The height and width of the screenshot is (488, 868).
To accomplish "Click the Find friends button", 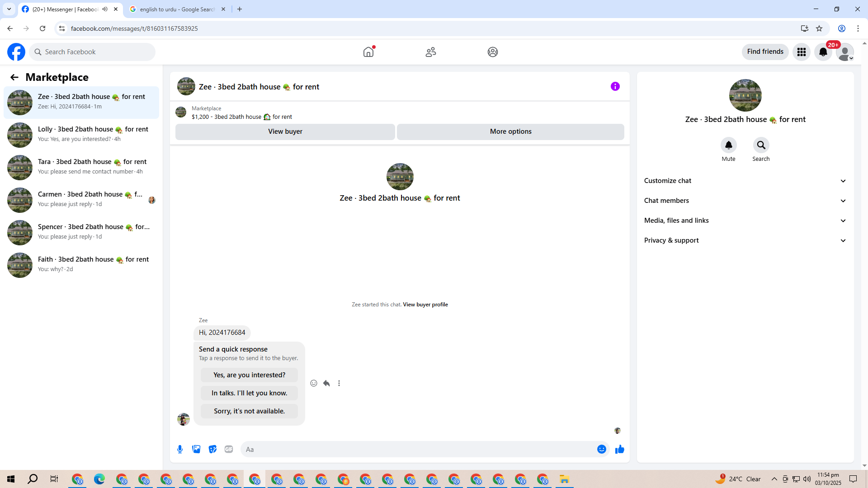I will (765, 52).
